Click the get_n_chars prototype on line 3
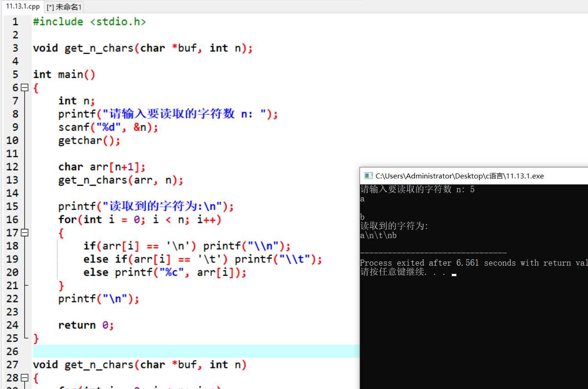The image size is (588, 389). pyautogui.click(x=143, y=48)
